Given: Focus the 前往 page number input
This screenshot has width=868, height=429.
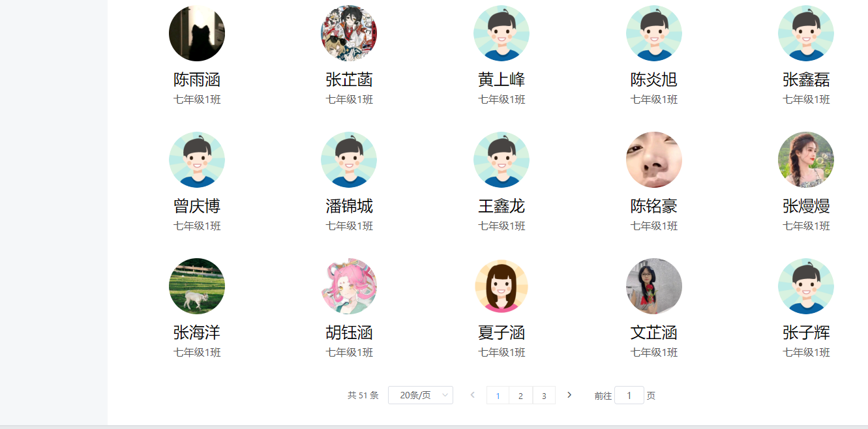Looking at the screenshot, I should coord(629,395).
